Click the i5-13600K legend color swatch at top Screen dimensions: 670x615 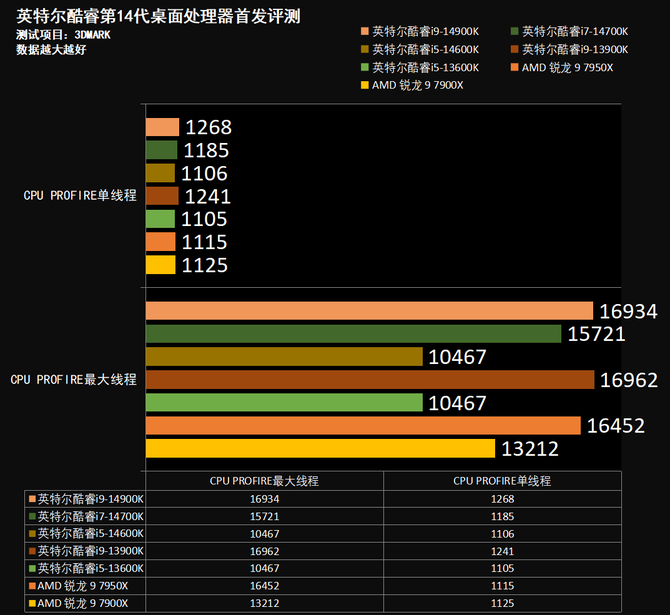pyautogui.click(x=364, y=67)
